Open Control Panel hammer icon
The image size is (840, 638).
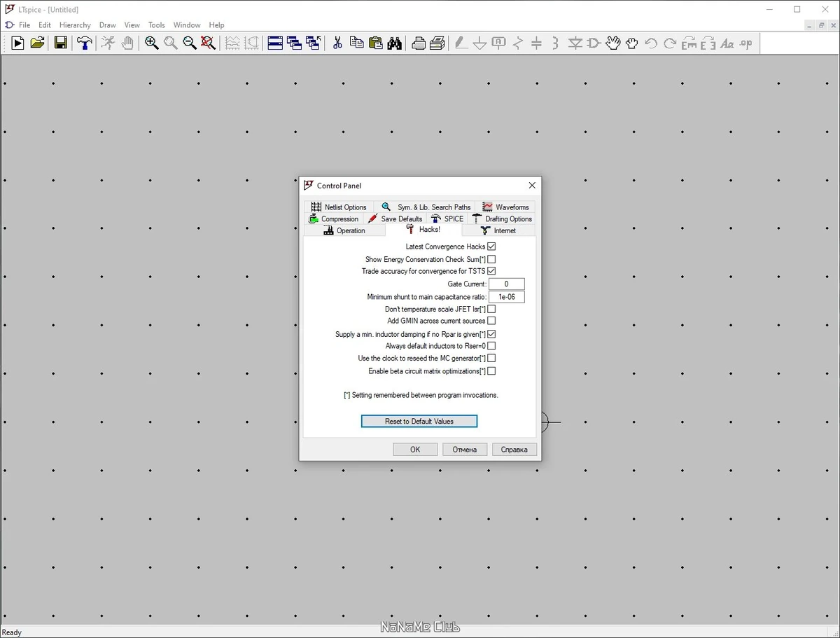[85, 43]
